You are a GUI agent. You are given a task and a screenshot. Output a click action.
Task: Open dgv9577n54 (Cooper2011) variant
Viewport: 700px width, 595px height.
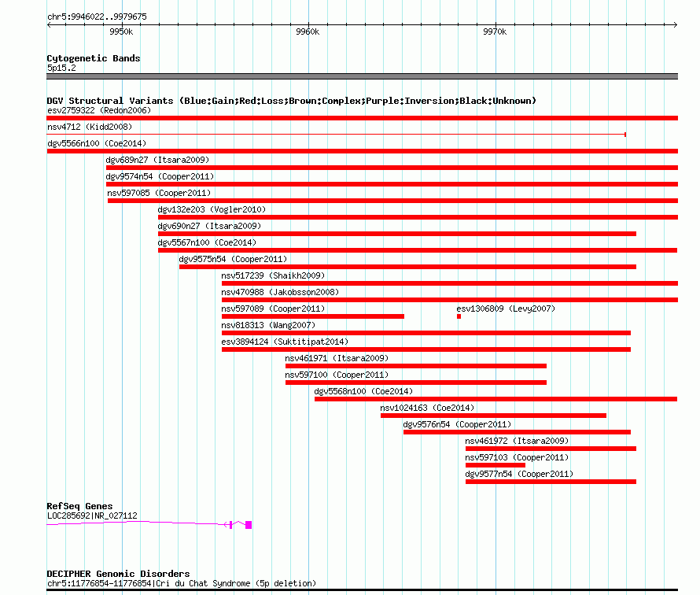pyautogui.click(x=551, y=482)
